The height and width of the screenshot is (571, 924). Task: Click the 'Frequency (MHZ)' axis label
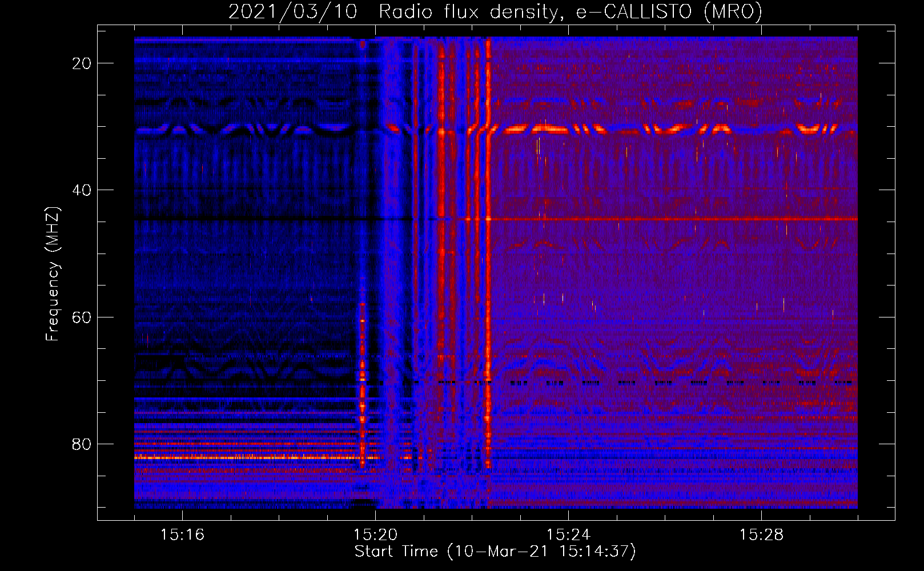tap(53, 274)
